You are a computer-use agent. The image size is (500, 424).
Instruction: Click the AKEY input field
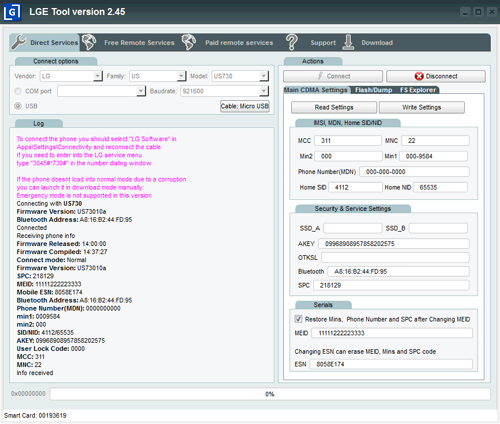394,244
